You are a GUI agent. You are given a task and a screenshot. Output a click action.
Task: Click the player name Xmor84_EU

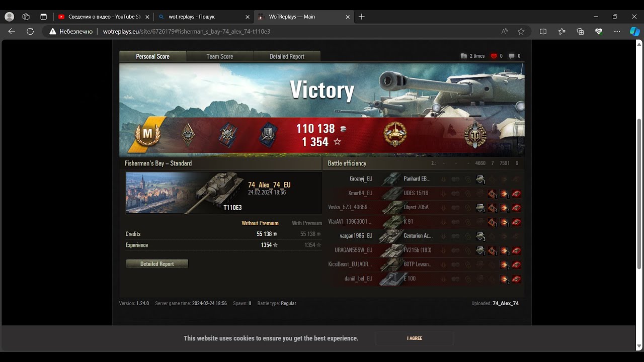click(x=360, y=193)
